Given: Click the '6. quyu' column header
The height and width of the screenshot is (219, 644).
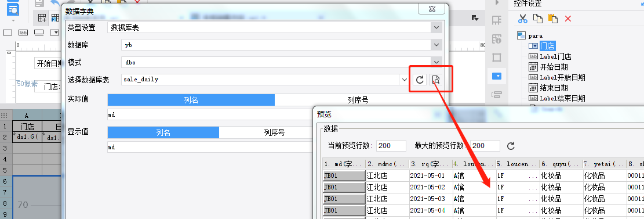Looking at the screenshot, I should pyautogui.click(x=561, y=164).
